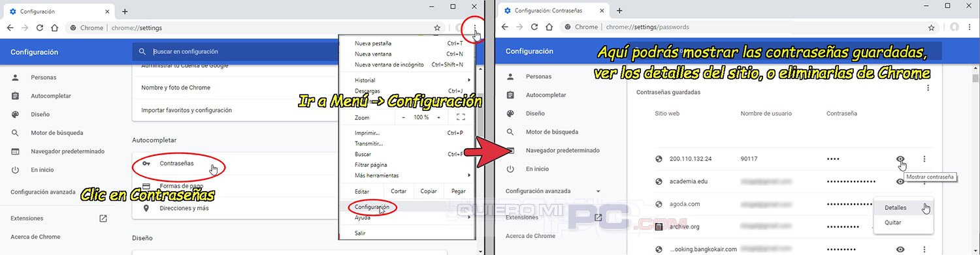Image resolution: width=980 pixels, height=255 pixels.
Task: Click the home icon in the passwords window
Action: 549,27
